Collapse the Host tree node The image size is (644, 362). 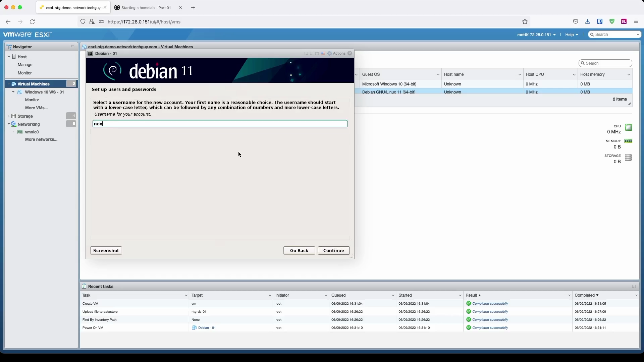tap(9, 57)
